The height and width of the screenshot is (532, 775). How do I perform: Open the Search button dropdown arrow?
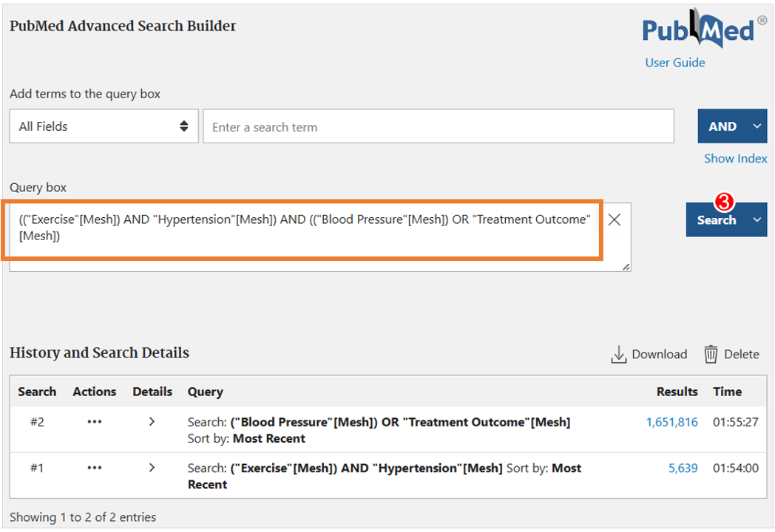(757, 219)
